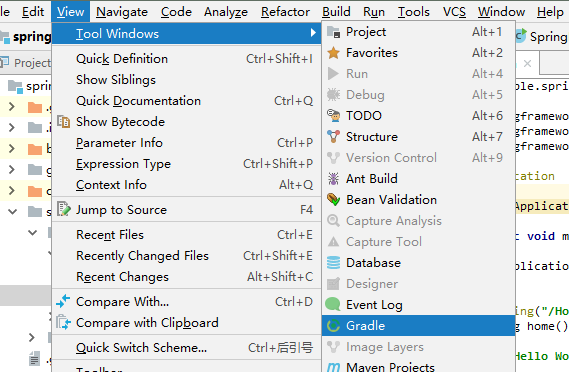Collapse the expanded folder chevron in project tree
The width and height of the screenshot is (569, 372).
point(12,211)
